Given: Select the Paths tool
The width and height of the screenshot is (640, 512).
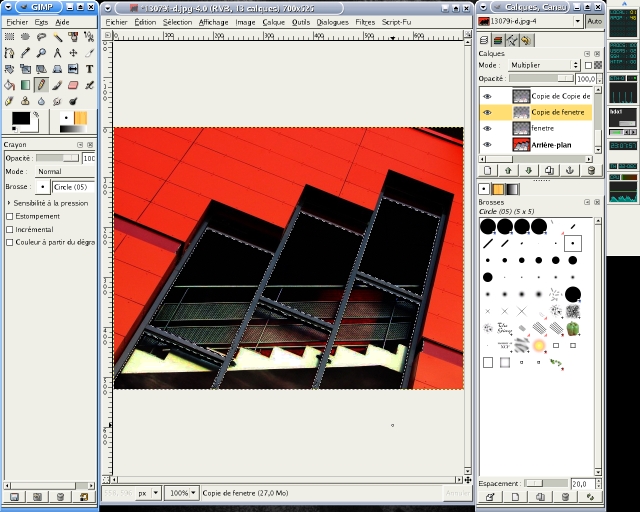Looking at the screenshot, I should [x=9, y=53].
